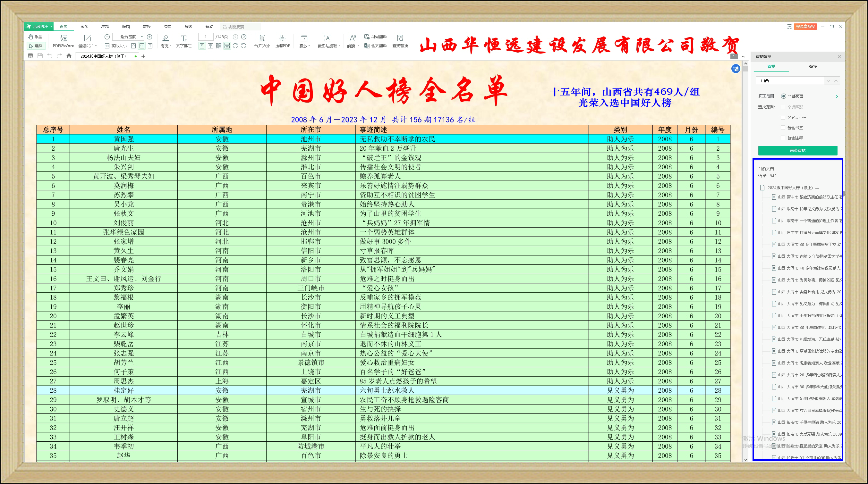Click the 登录享特权 login button

point(805,26)
